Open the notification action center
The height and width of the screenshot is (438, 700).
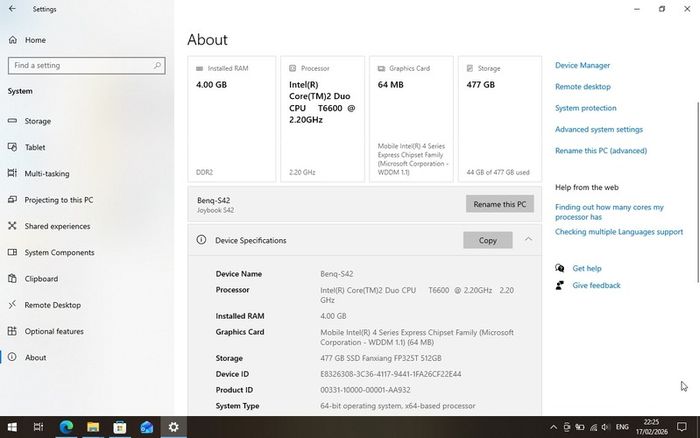point(681,427)
